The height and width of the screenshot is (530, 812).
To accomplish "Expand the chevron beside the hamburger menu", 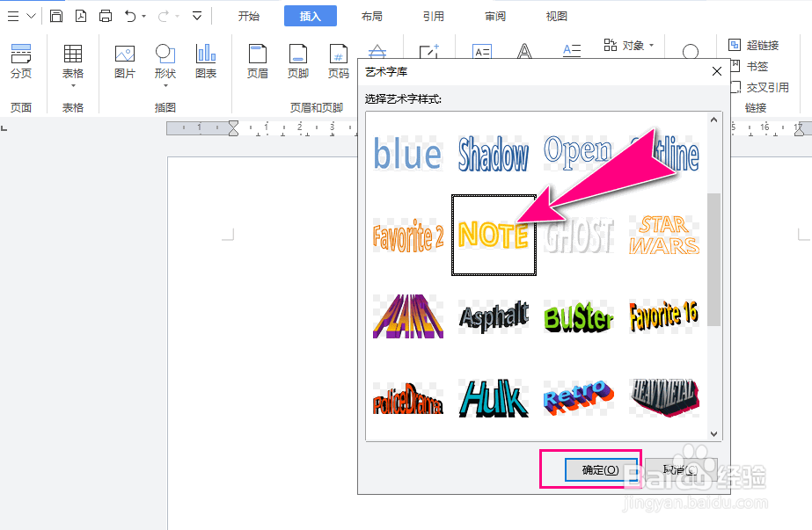I will (x=31, y=16).
